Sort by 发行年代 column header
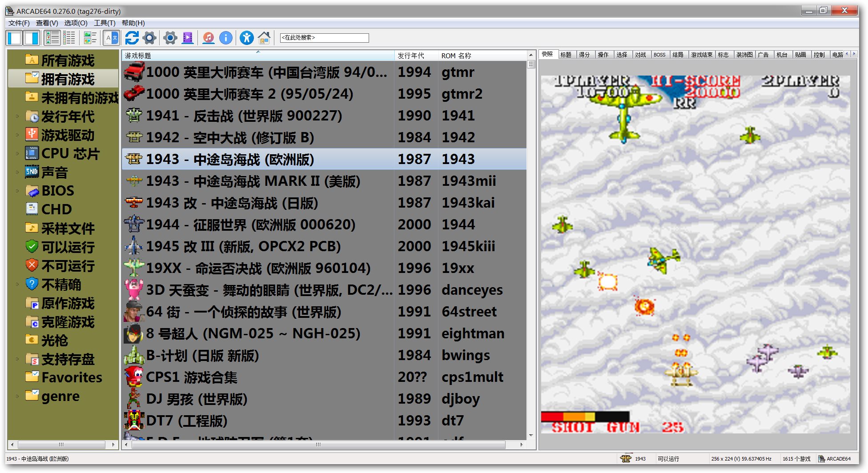868x473 pixels. pyautogui.click(x=416, y=56)
